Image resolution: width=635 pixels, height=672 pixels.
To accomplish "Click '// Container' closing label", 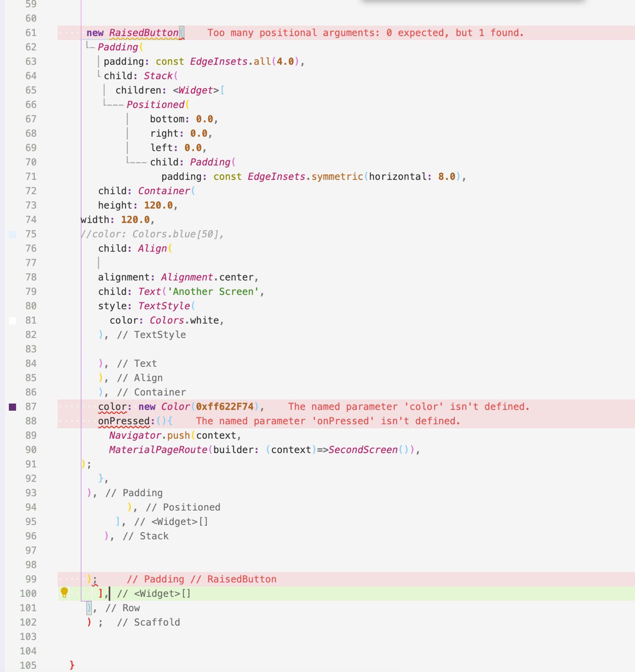I will 151,392.
